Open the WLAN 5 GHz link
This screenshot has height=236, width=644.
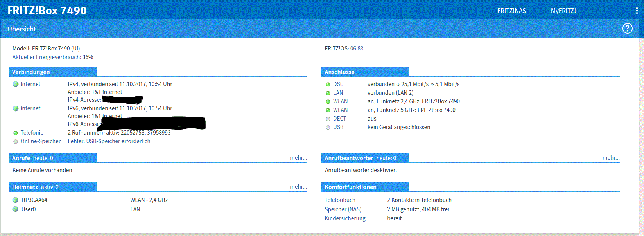pos(340,110)
